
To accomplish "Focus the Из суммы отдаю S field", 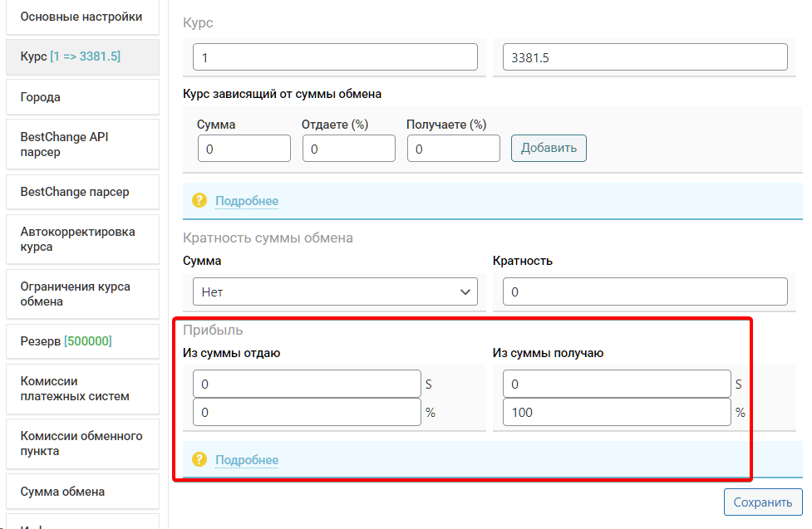I will point(307,384).
